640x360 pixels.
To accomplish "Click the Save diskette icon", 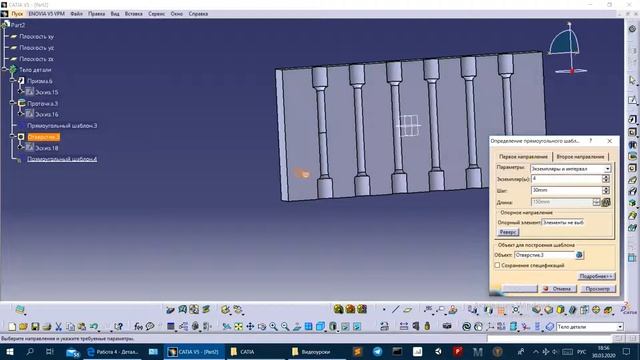I will [35, 327].
